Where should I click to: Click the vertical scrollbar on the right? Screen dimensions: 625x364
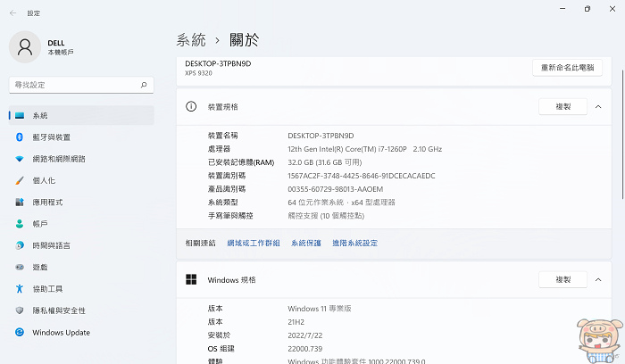(x=622, y=134)
